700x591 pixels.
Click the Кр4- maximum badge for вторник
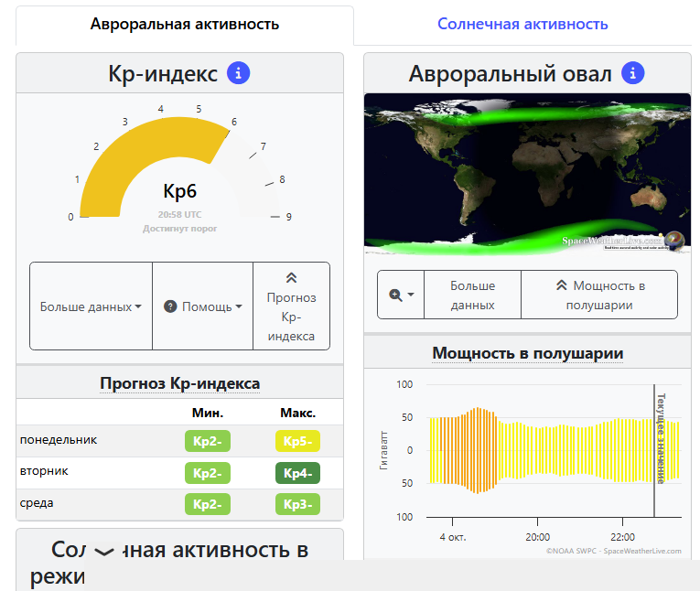pyautogui.click(x=297, y=473)
